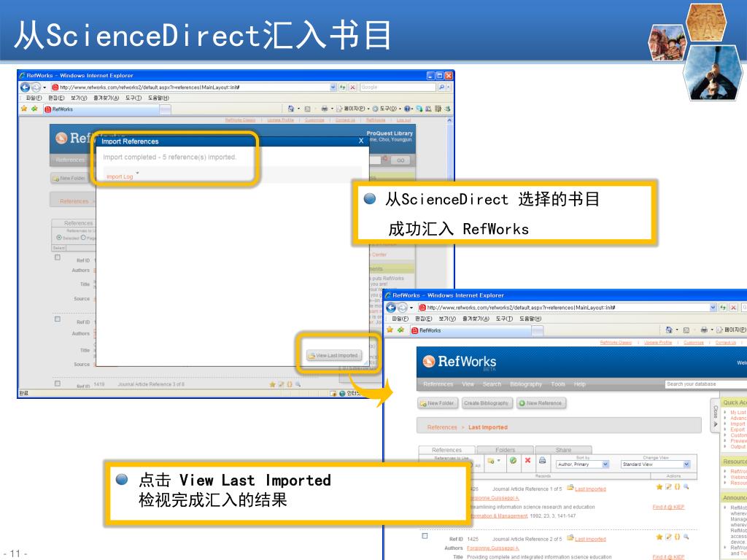
Task: Open Change View 'Standard View' dropdown
Action: (x=656, y=464)
